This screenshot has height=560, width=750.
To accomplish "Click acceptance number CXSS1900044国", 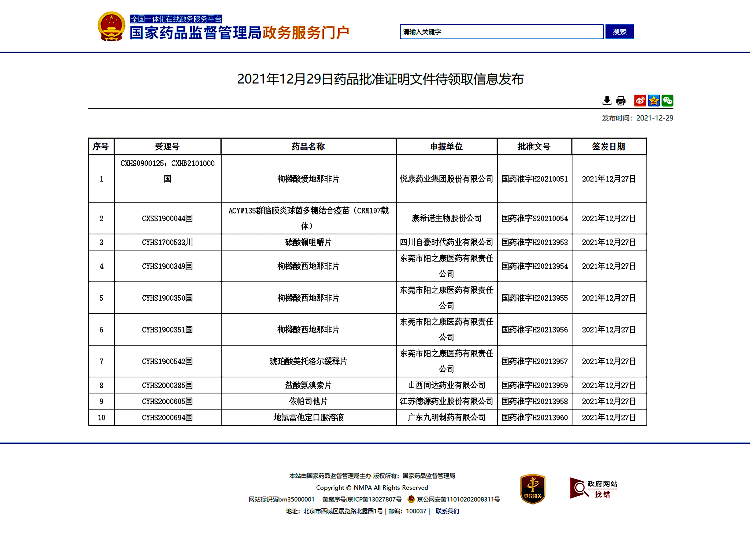I will pos(167,219).
